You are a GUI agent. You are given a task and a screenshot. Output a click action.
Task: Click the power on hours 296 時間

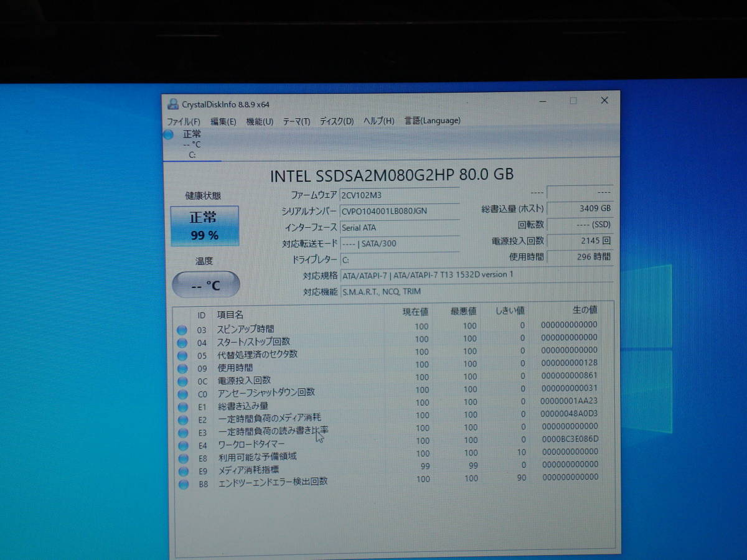coord(580,256)
